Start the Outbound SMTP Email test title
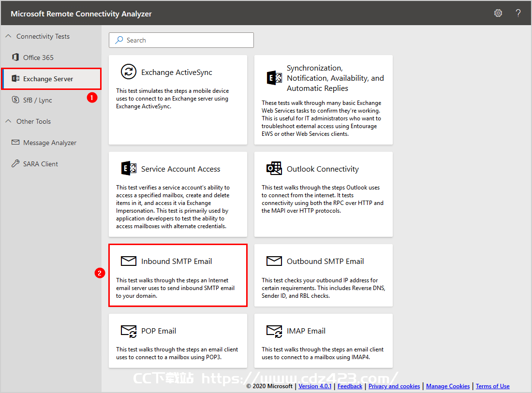The width and height of the screenshot is (532, 393). pyautogui.click(x=325, y=261)
